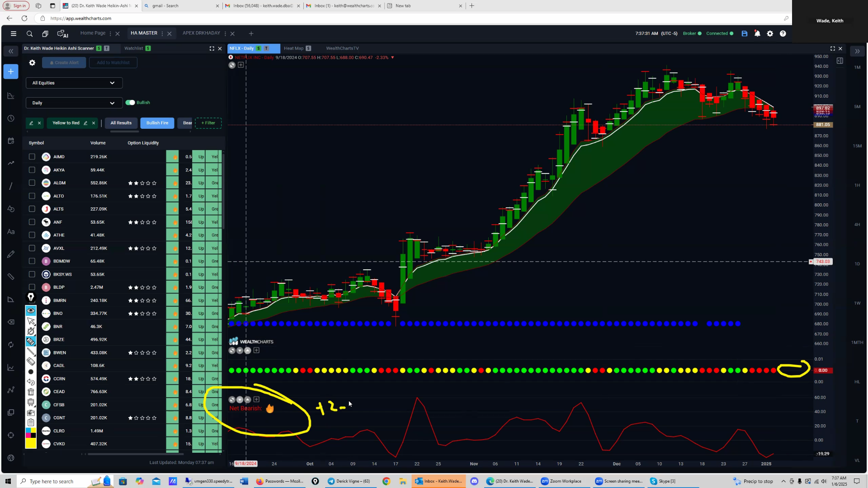The image size is (868, 488).
Task: Toggle the chart side panel icon
Action: point(840,61)
